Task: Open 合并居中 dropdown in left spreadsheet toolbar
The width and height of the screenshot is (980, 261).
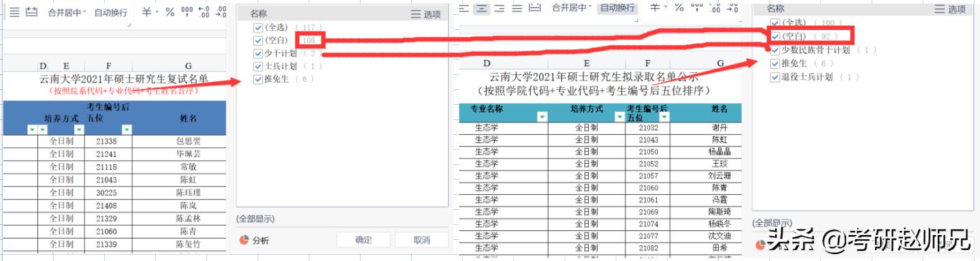Action: coord(67,12)
